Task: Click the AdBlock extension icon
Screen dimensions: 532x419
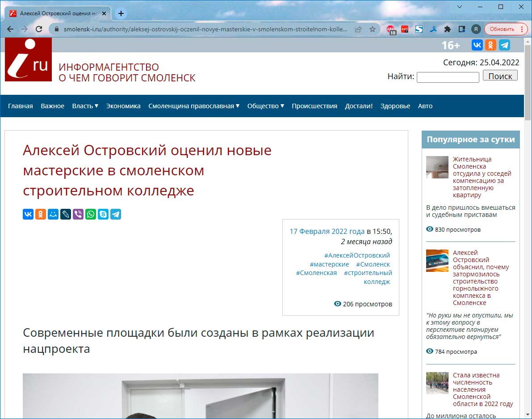Action: pos(391,30)
